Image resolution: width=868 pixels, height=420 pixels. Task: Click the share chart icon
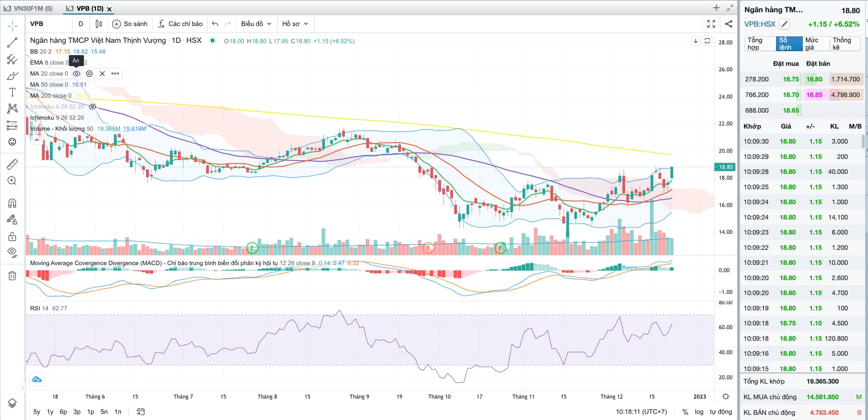point(728,24)
